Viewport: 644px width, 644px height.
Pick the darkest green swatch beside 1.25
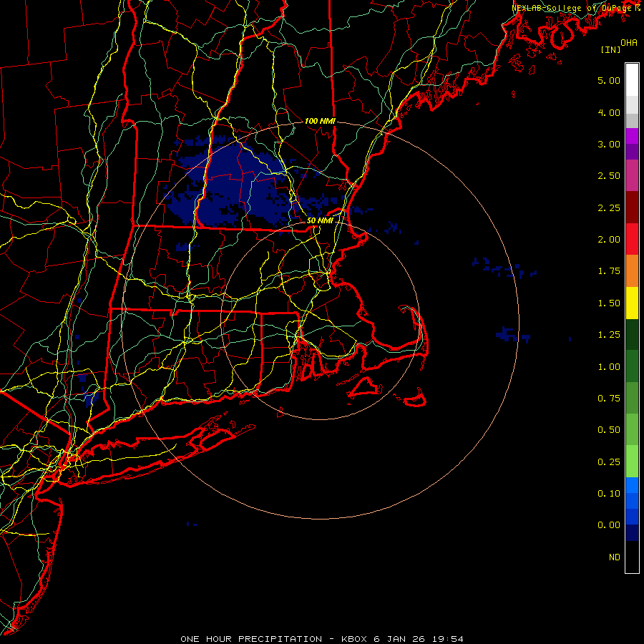[x=632, y=335]
